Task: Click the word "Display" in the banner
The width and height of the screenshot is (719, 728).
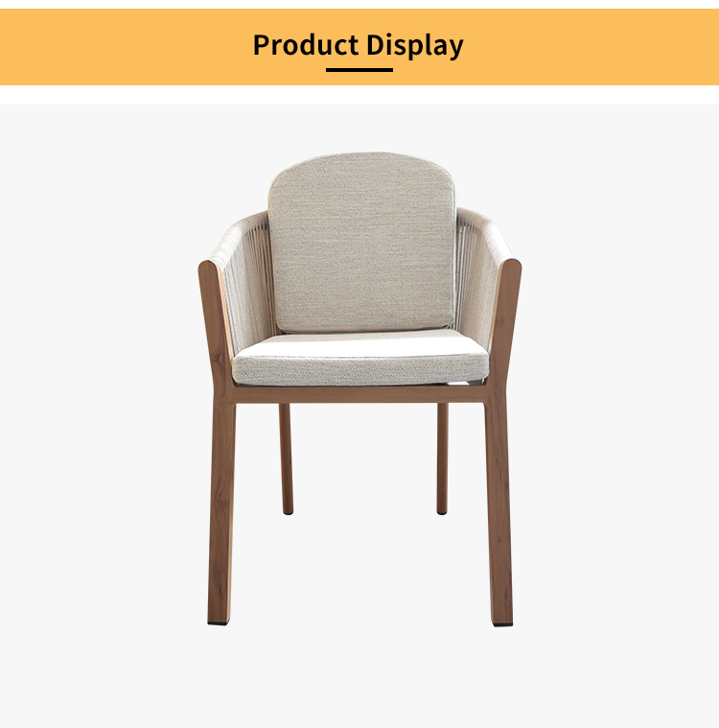Action: [414, 45]
